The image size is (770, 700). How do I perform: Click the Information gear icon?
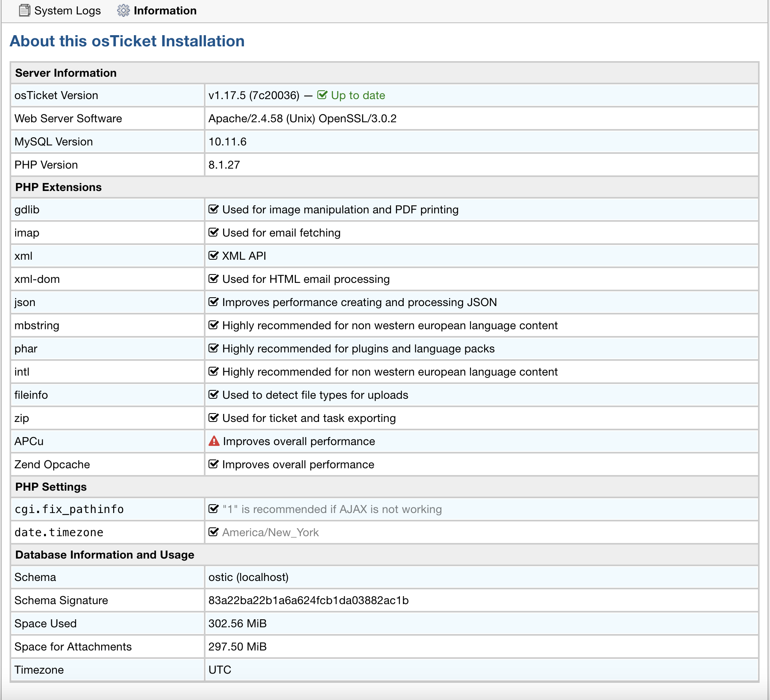point(123,10)
